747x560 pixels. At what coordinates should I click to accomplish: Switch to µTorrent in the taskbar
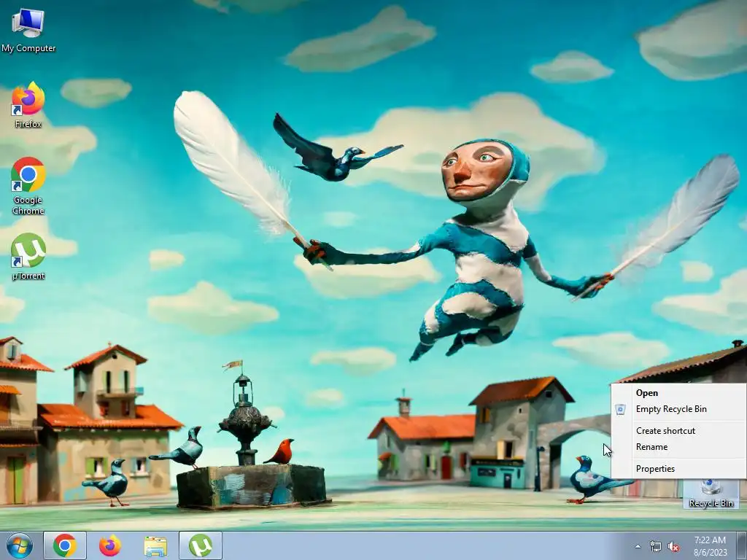201,545
